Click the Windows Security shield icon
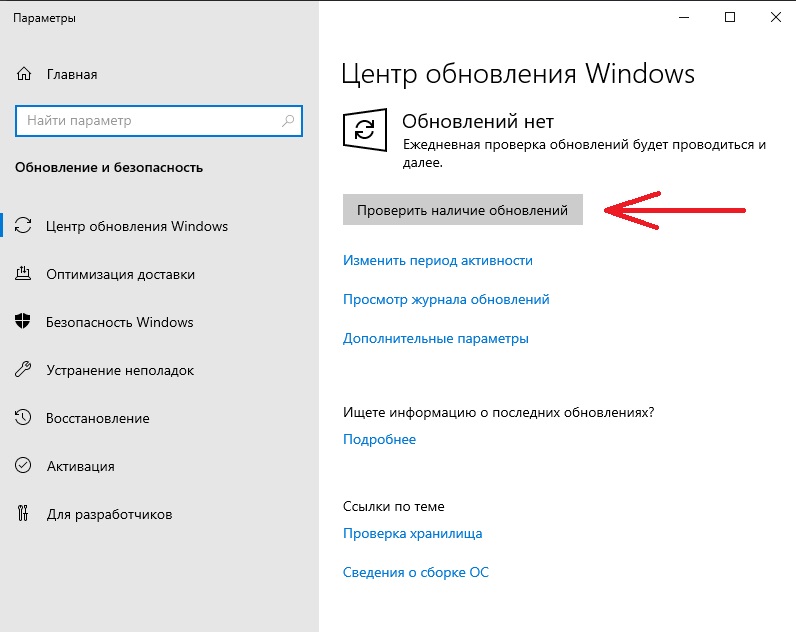The height and width of the screenshot is (632, 796). 24,322
